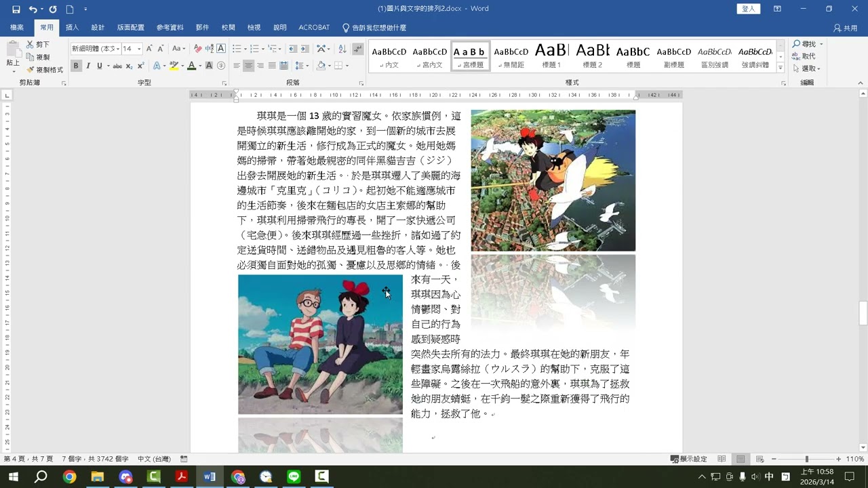
Task: Open the Bullets list dropdown arrow
Action: click(244, 49)
